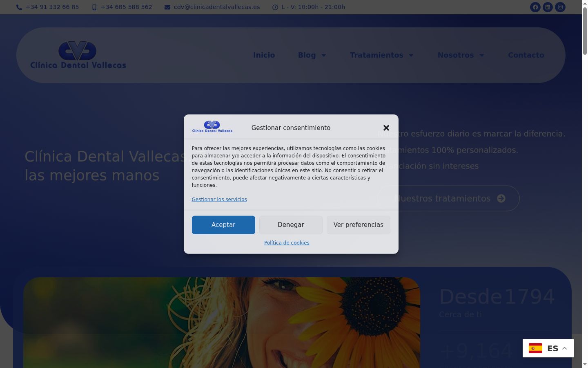This screenshot has width=588, height=368.
Task: Go to Contacto menu item
Action: (526, 55)
